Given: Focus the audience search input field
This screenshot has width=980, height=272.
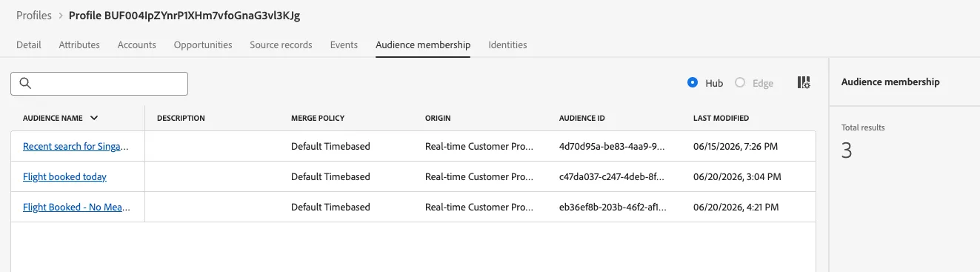Looking at the screenshot, I should tap(99, 84).
